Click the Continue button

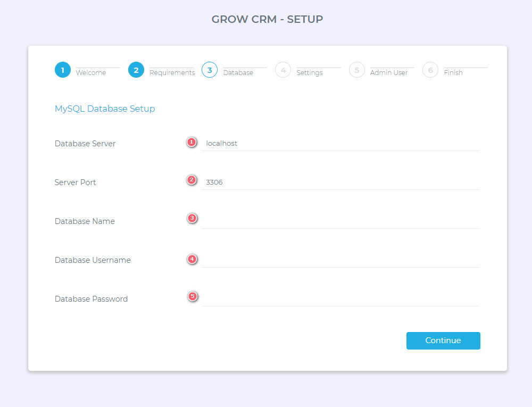click(x=443, y=340)
